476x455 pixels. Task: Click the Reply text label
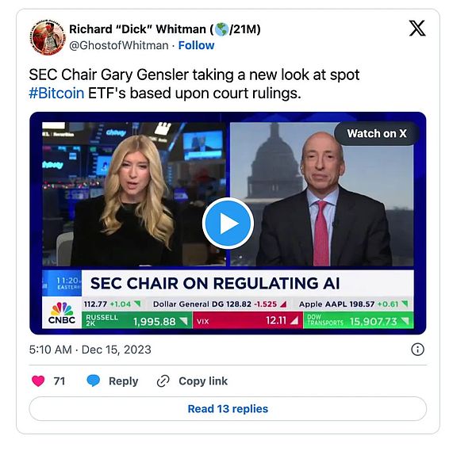click(x=123, y=381)
